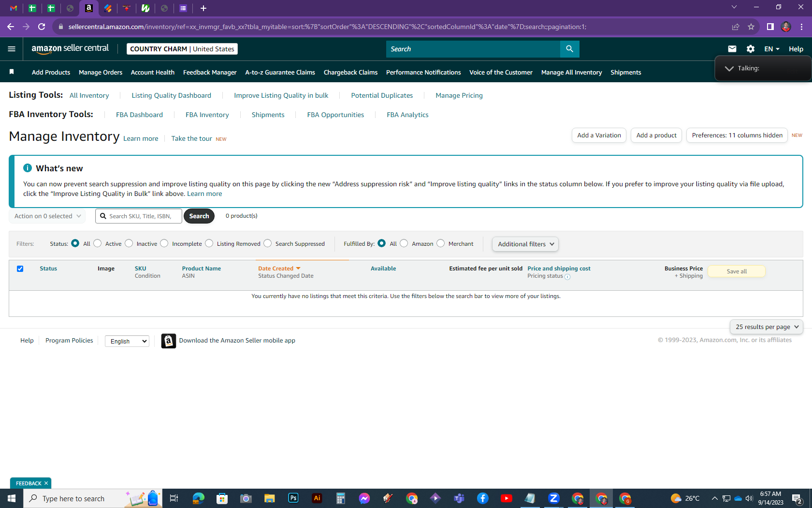
Task: Switch to the Gmail browser tab
Action: point(14,8)
